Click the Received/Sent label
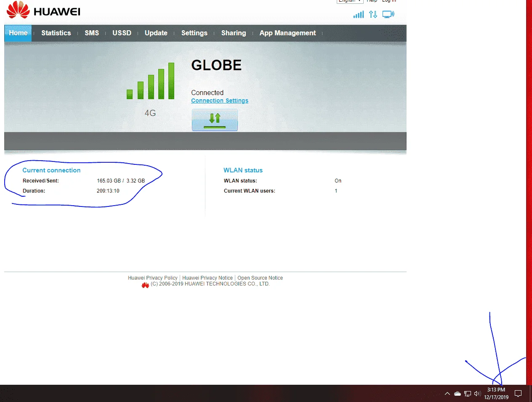 tap(41, 181)
